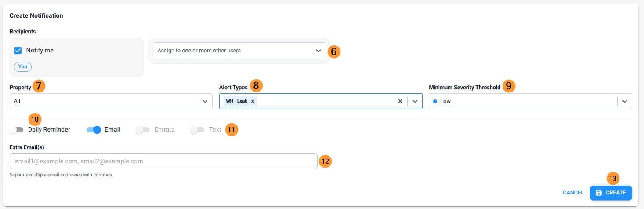644x209 pixels.
Task: Remove the WH · Leak chip
Action: coord(253,101)
